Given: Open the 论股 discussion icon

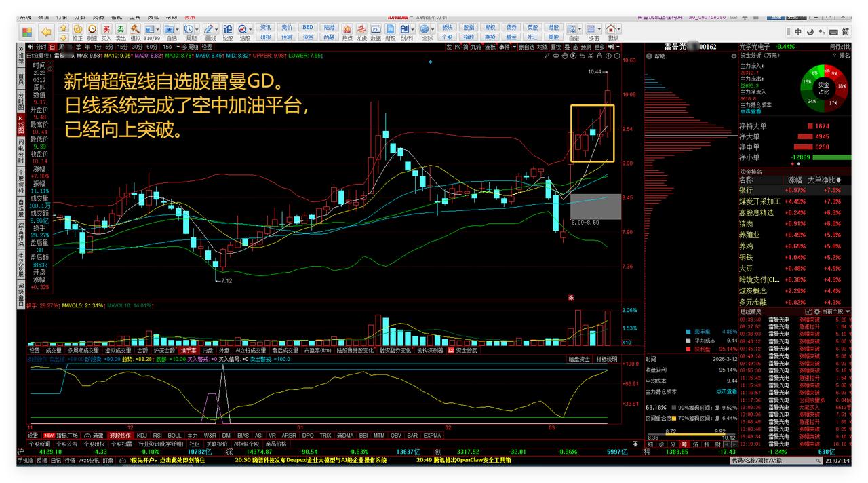Looking at the screenshot, I should [x=228, y=30].
